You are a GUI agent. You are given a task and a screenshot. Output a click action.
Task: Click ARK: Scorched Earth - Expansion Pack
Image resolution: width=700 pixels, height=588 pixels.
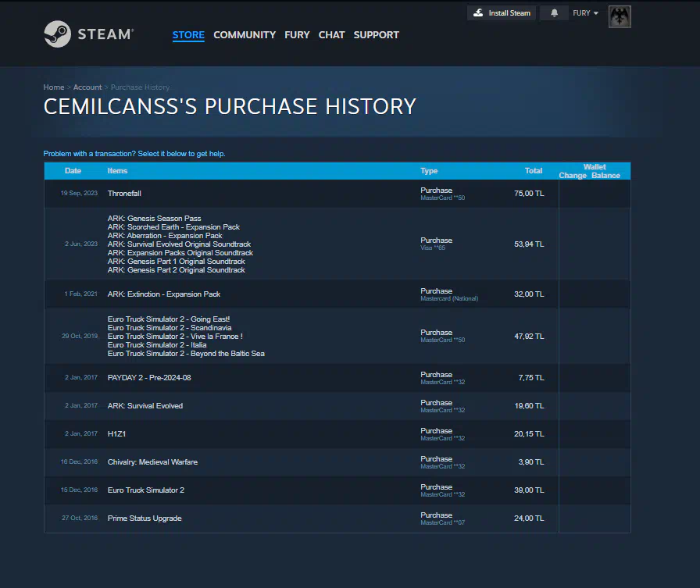tap(173, 227)
